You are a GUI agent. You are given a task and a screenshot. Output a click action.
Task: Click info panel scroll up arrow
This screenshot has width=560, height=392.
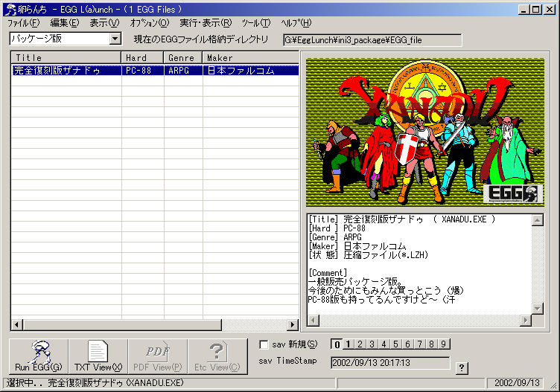tap(538, 220)
